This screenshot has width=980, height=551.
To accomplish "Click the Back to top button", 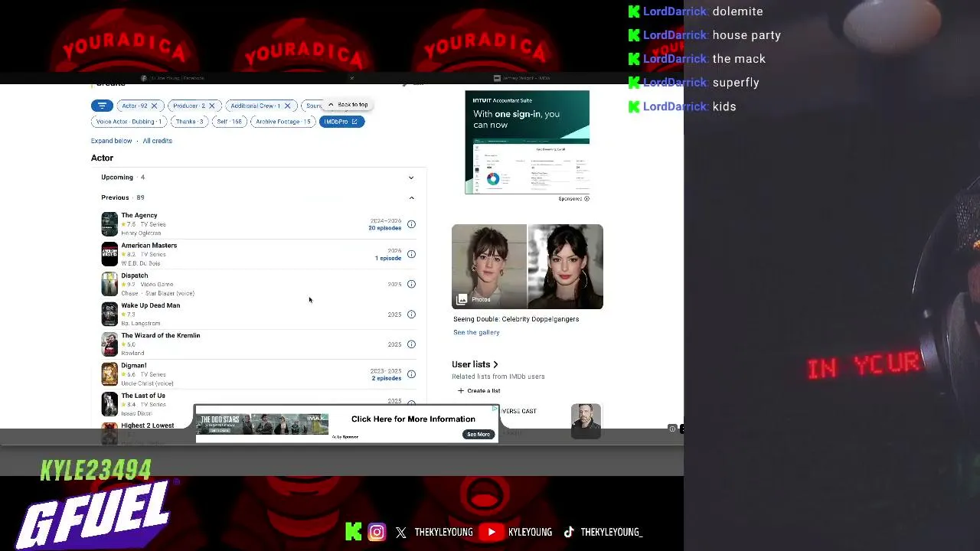I will click(x=348, y=105).
